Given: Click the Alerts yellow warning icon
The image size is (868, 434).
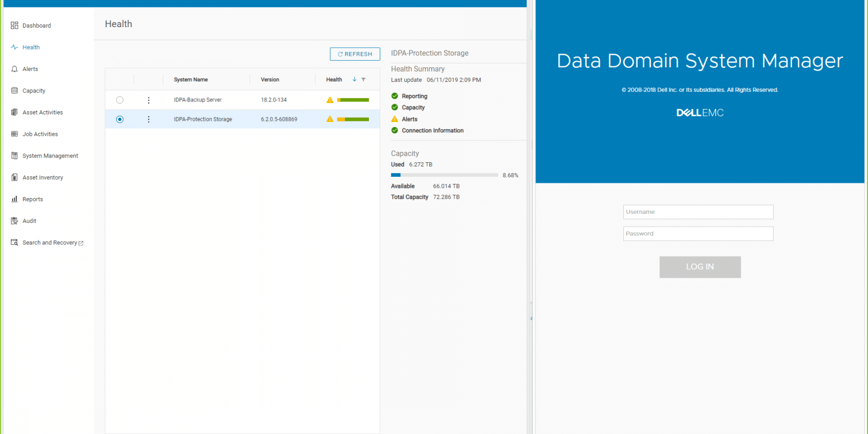Looking at the screenshot, I should coord(395,119).
